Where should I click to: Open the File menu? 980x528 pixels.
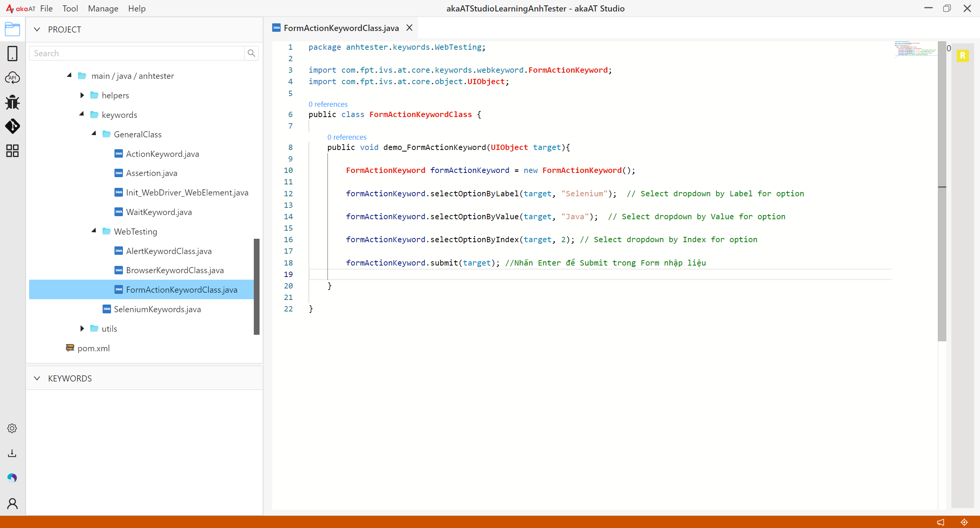click(x=46, y=8)
